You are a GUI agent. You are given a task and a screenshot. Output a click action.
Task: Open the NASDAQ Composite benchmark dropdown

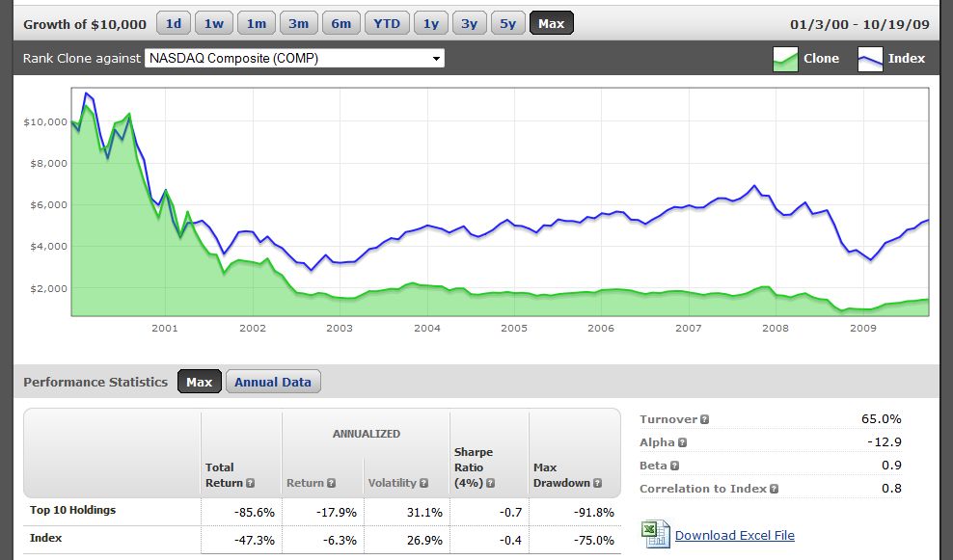pos(294,59)
